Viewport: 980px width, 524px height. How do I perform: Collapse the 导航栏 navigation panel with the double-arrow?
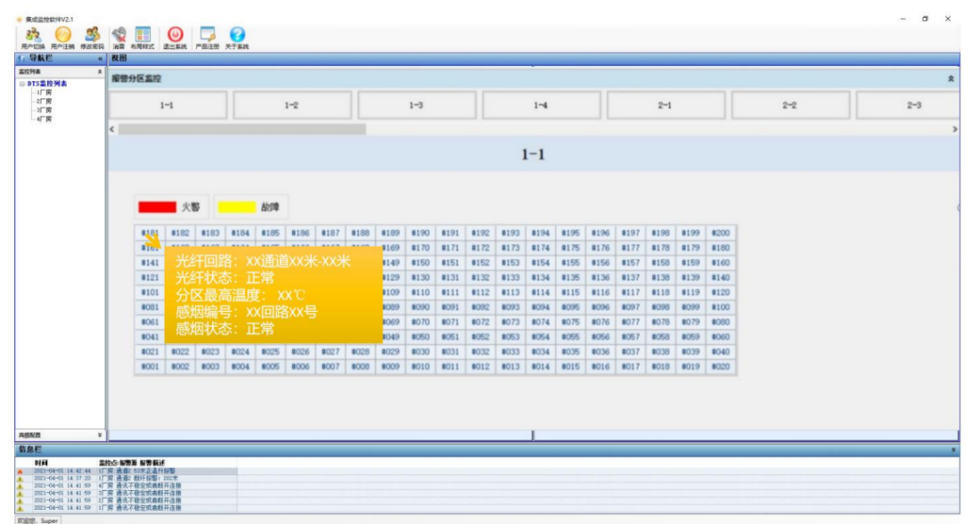tap(100, 58)
